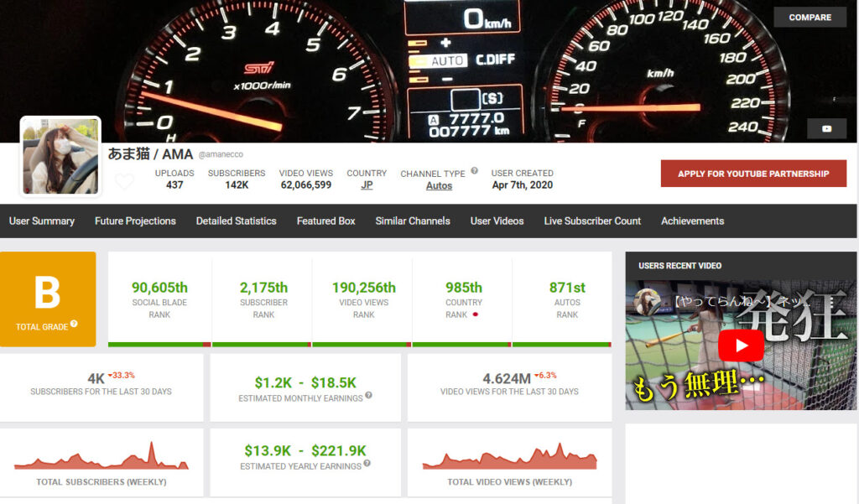Click the 4.624M video views figure
This screenshot has width=859, height=504.
click(x=507, y=378)
